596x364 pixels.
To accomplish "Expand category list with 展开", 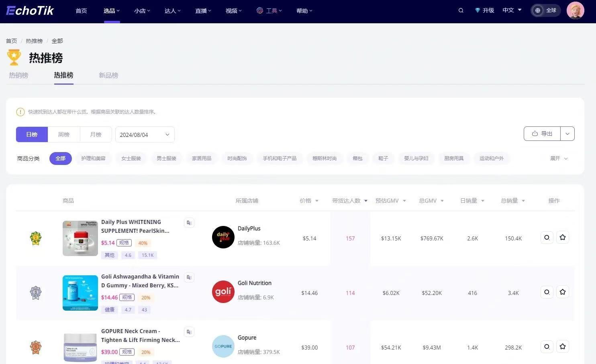I will tap(559, 159).
